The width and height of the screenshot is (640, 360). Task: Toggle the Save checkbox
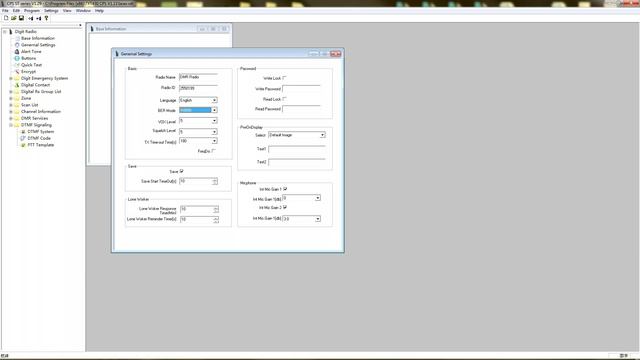(182, 171)
